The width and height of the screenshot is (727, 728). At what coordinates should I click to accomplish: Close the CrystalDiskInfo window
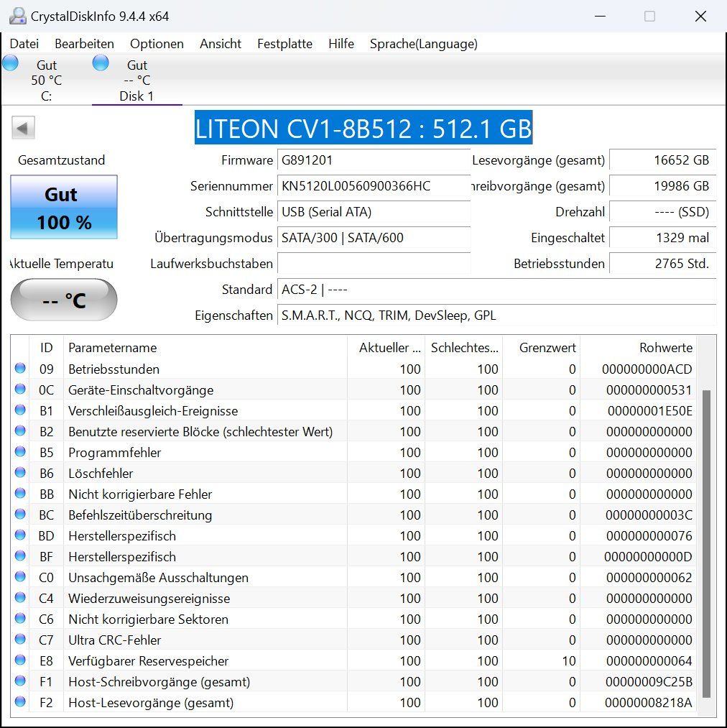coord(700,17)
